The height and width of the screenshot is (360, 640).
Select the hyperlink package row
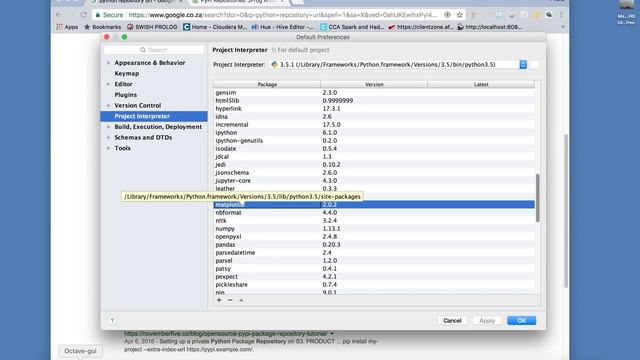(x=374, y=109)
